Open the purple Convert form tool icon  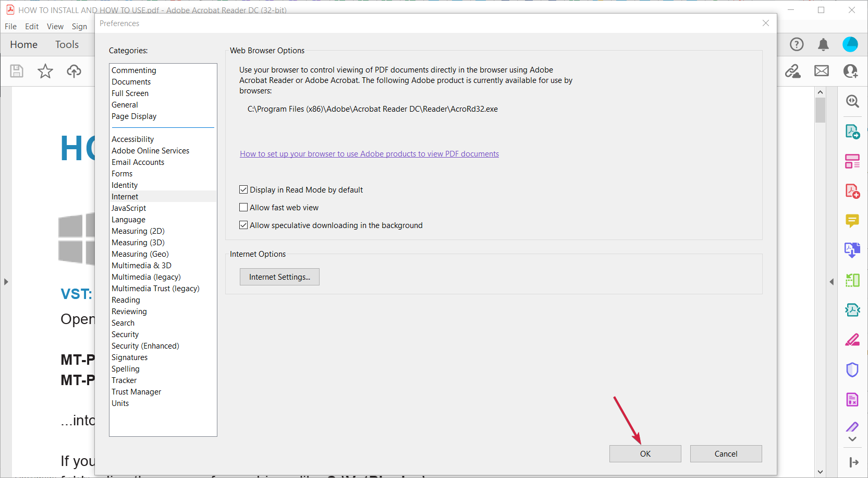852,400
